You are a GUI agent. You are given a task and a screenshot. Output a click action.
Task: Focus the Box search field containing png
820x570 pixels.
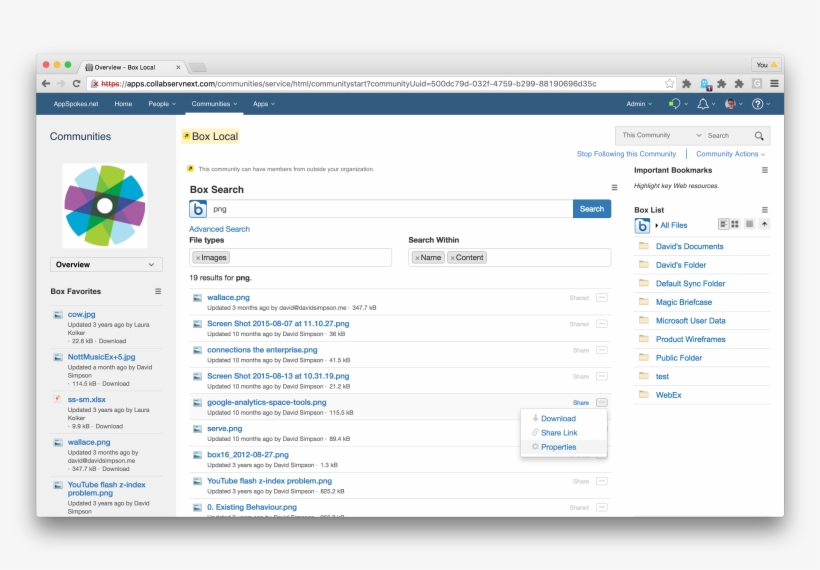390,209
